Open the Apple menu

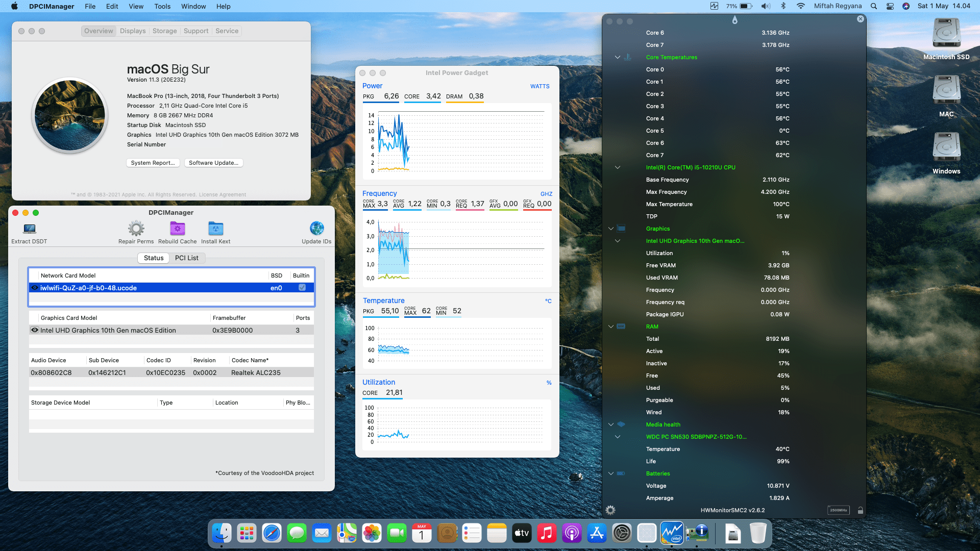[14, 6]
